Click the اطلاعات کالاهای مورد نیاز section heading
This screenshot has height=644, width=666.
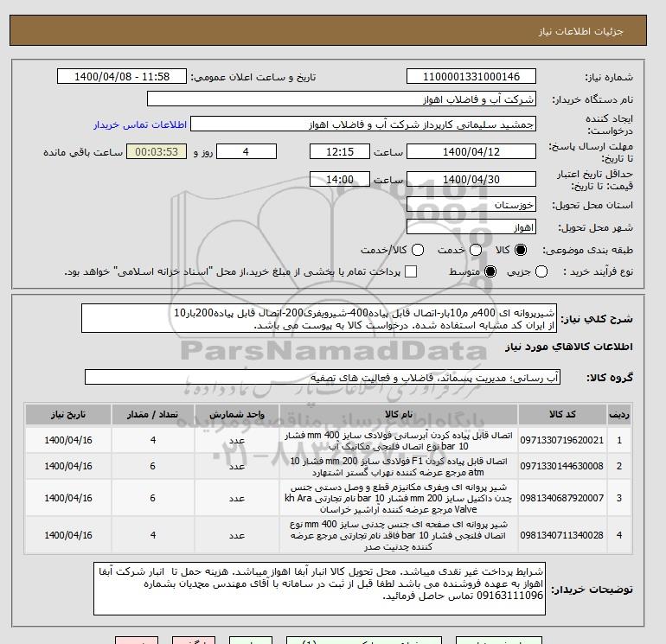click(x=569, y=347)
